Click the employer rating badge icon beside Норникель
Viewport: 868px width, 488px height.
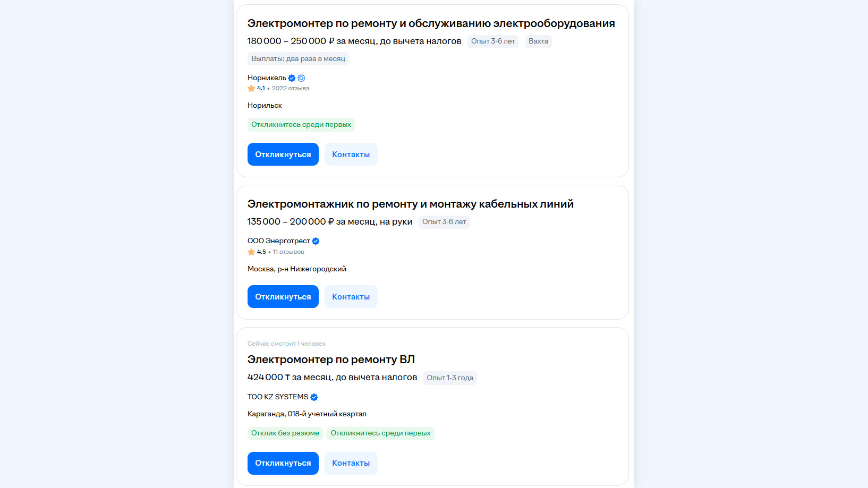(301, 78)
